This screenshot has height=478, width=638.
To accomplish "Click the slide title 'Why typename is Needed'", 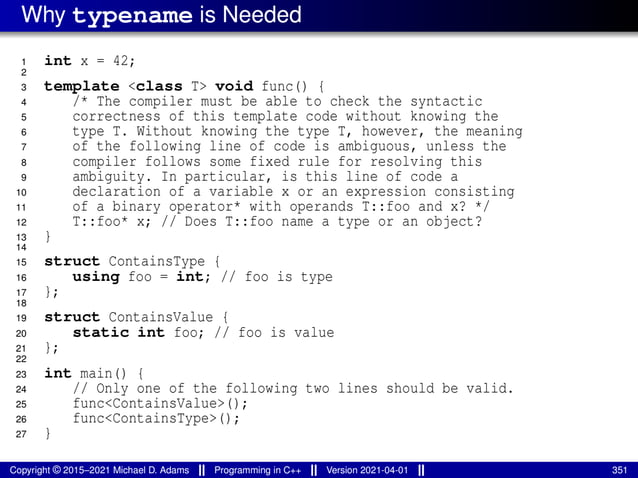I will tap(162, 15).
